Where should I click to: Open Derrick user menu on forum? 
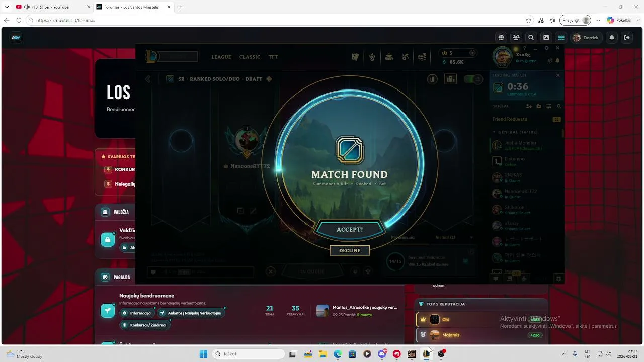pyautogui.click(x=586, y=38)
